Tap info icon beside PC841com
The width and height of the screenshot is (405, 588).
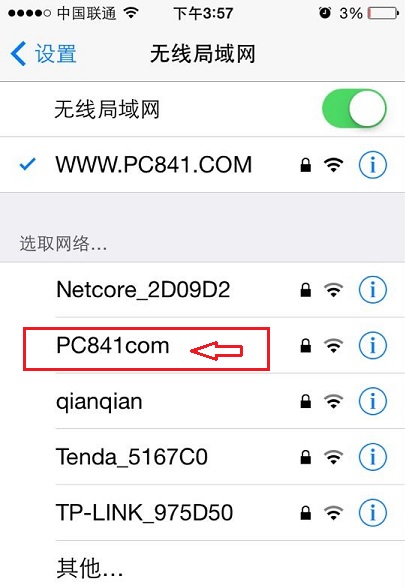pyautogui.click(x=372, y=345)
